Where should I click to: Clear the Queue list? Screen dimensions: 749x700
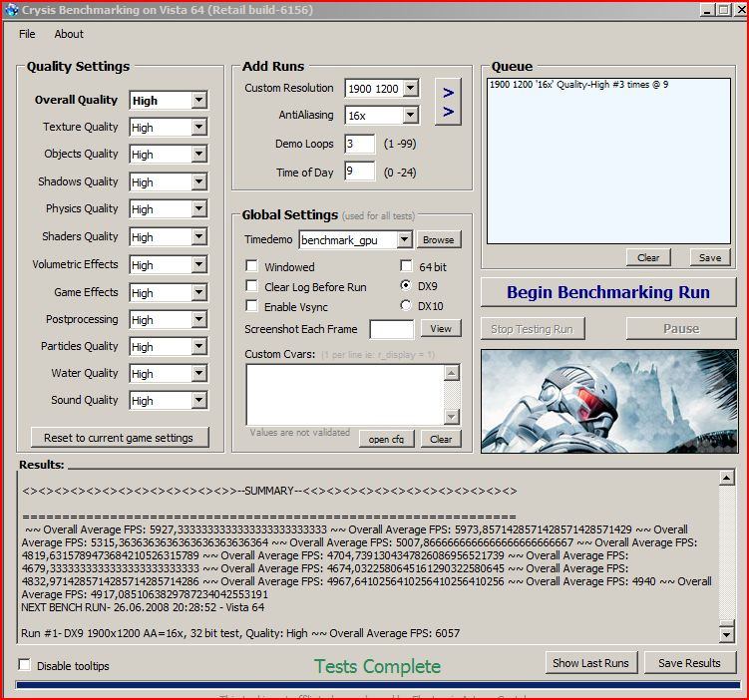pyautogui.click(x=648, y=257)
